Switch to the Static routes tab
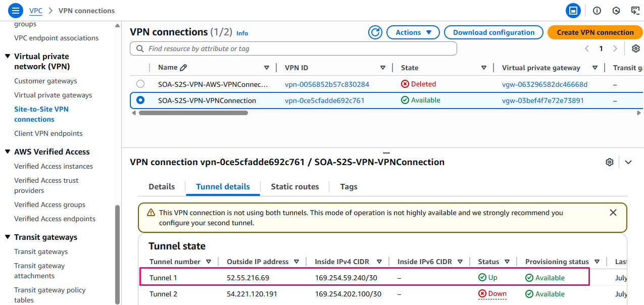The image size is (644, 305). [x=294, y=187]
